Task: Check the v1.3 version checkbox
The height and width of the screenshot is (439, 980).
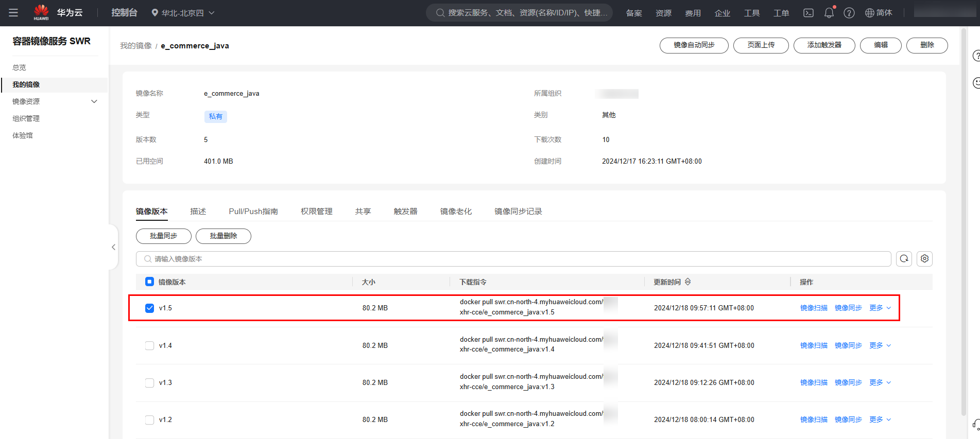Action: (150, 383)
